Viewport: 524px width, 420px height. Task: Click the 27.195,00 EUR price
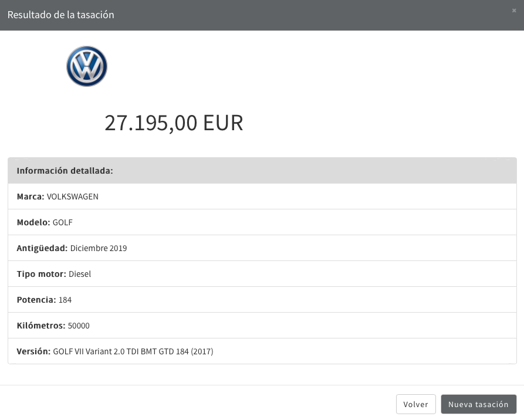[x=174, y=123]
